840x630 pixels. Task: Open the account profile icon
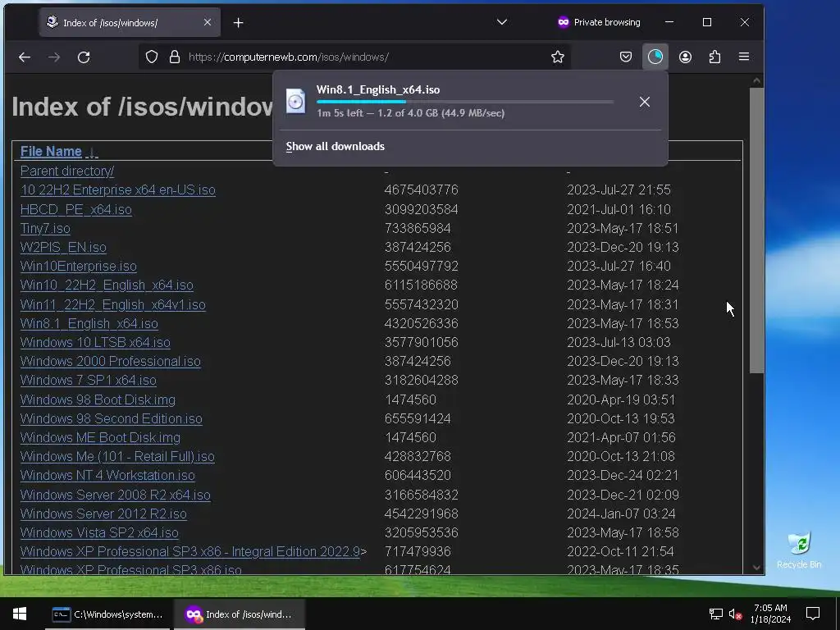685,57
